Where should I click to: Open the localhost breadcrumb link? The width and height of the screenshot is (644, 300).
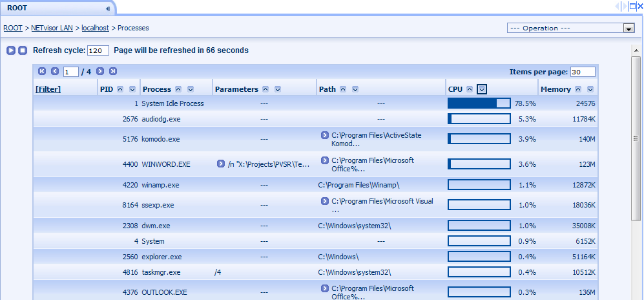click(96, 28)
